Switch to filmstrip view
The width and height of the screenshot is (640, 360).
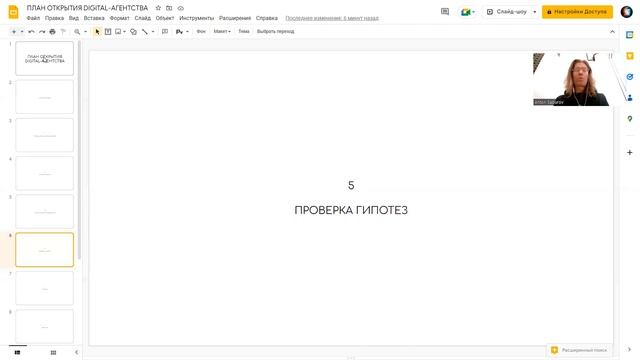pos(18,352)
